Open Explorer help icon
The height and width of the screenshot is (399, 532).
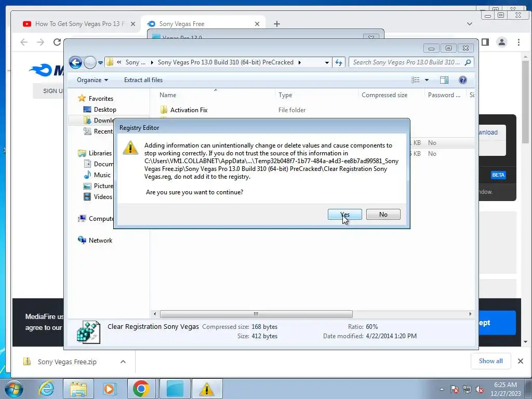[462, 80]
